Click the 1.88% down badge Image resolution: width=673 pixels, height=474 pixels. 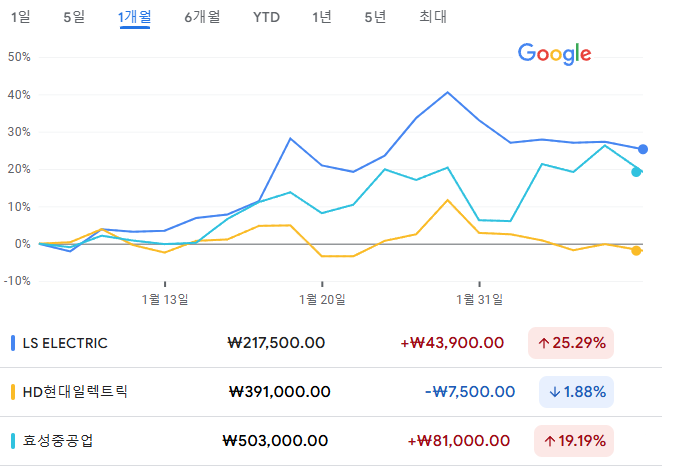click(576, 392)
